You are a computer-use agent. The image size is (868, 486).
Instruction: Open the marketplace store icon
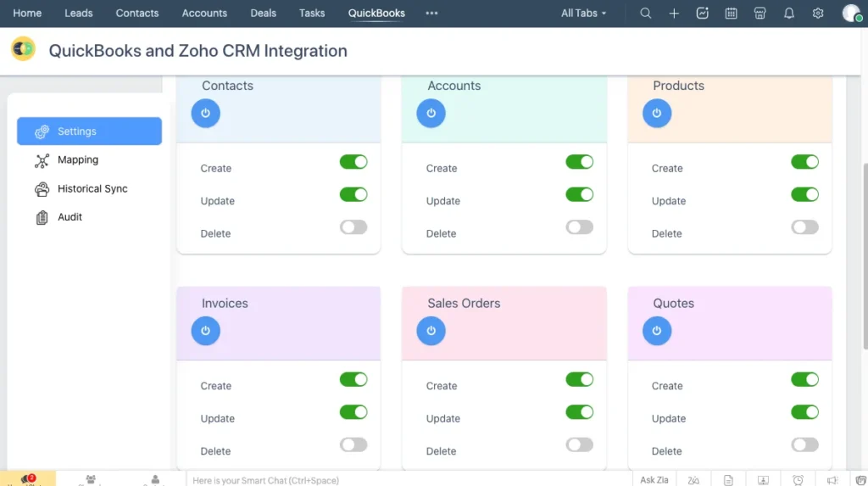click(760, 14)
